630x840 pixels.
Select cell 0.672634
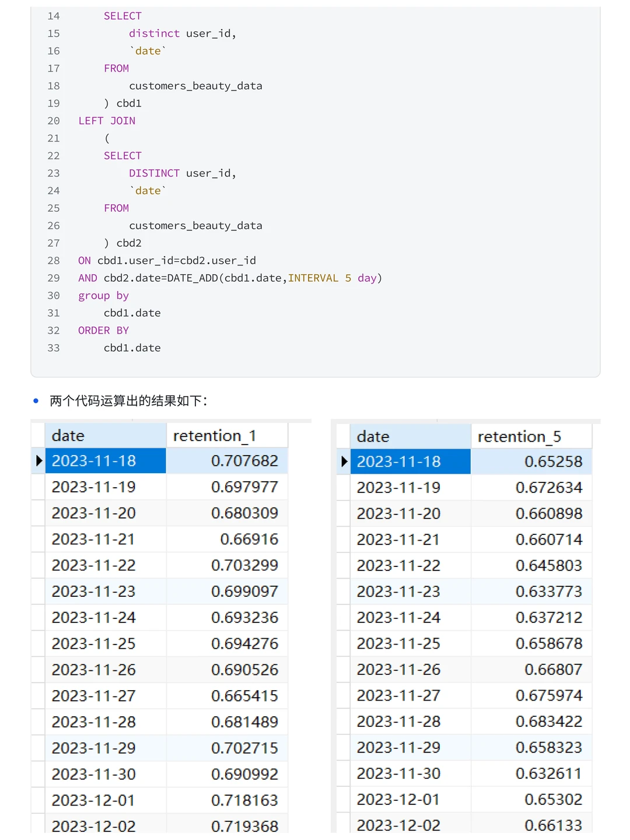pos(531,487)
